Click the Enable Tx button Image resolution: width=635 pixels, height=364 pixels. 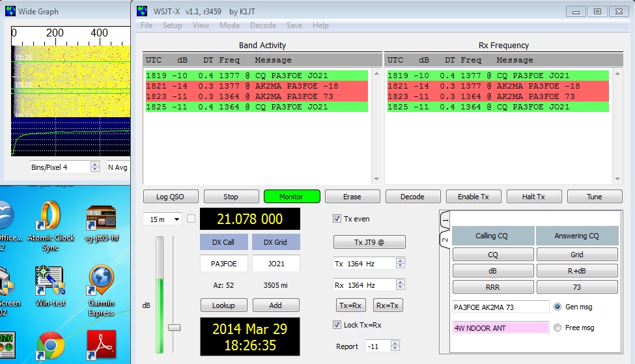click(473, 197)
